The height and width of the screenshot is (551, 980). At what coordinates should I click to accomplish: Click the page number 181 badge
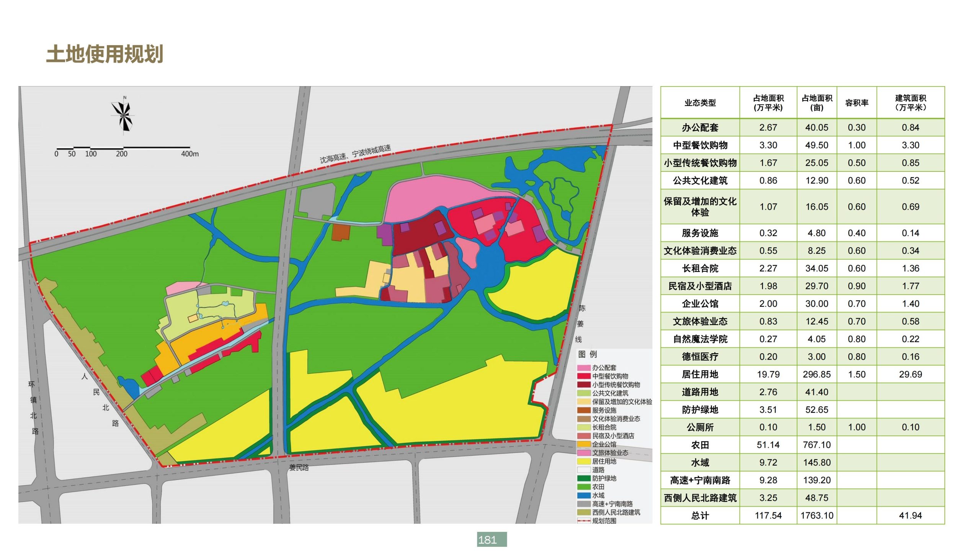coord(492,540)
